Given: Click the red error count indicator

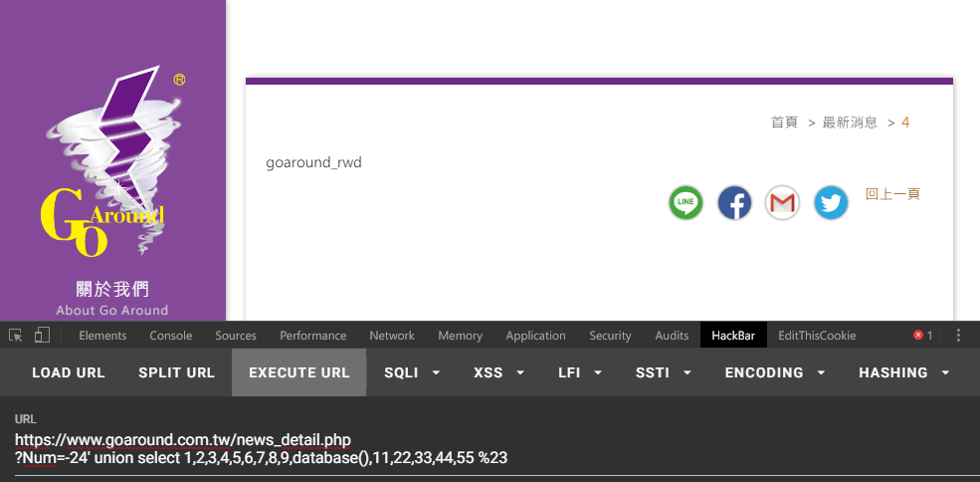Looking at the screenshot, I should point(922,336).
